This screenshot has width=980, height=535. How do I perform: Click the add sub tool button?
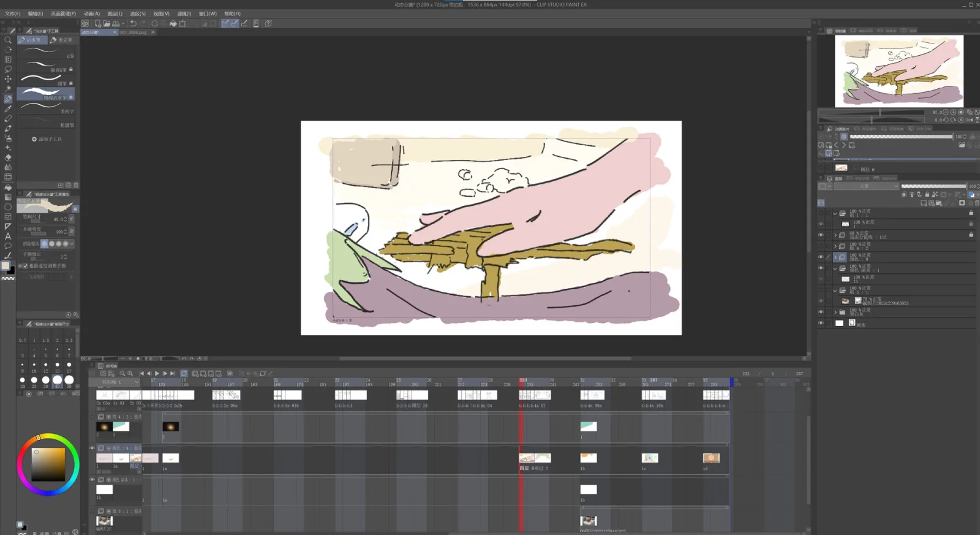pyautogui.click(x=47, y=139)
